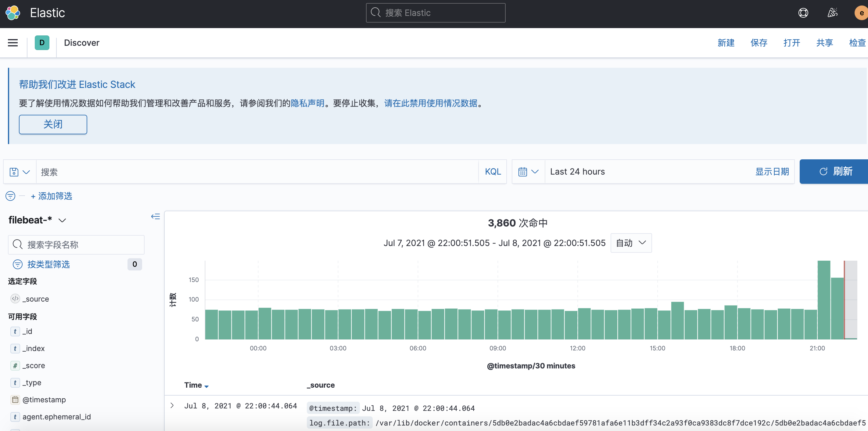868x431 pixels.
Task: Click the filter count badge 0
Action: point(135,264)
